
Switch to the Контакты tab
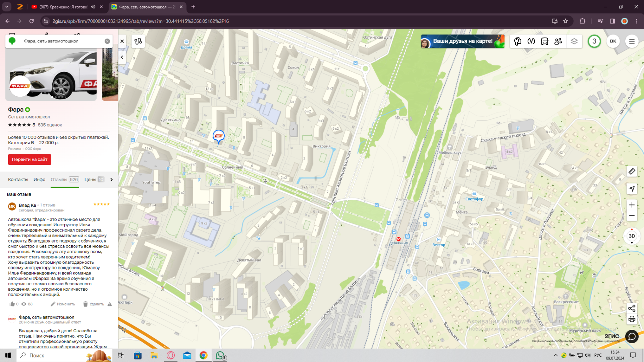(x=18, y=180)
